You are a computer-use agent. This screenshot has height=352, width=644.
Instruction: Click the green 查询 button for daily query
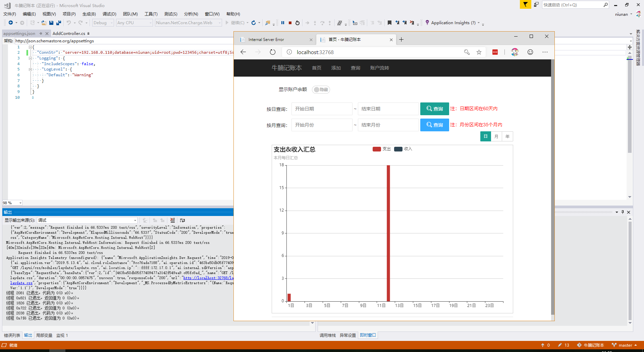(435, 109)
